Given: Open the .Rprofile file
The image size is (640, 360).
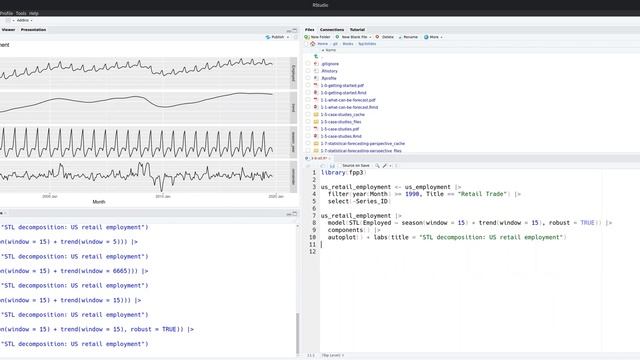Looking at the screenshot, I should click(329, 78).
